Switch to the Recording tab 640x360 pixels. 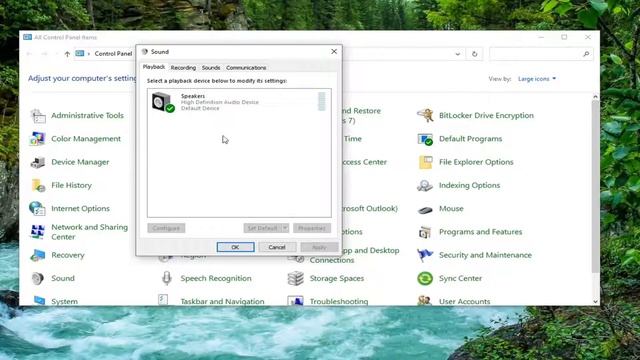click(183, 68)
